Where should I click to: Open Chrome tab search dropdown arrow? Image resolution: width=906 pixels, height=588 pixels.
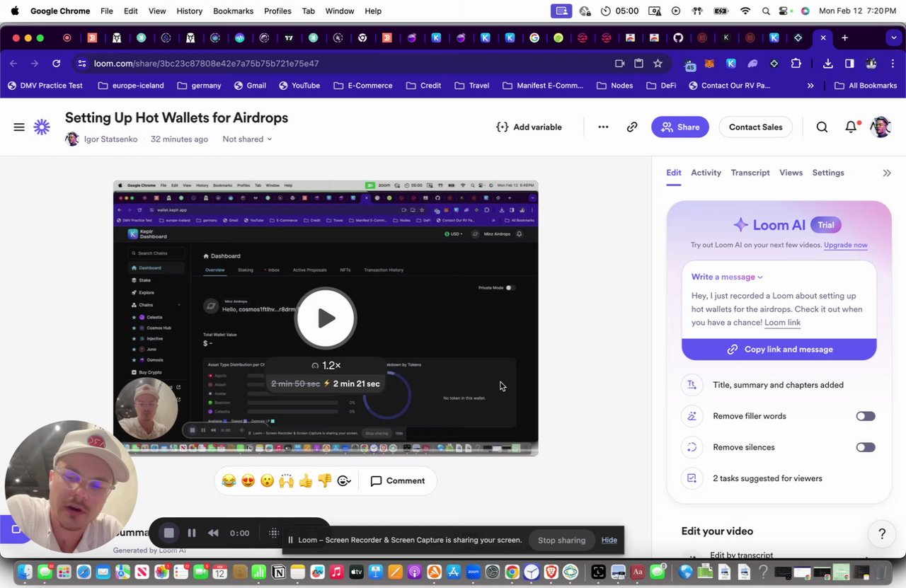coord(895,38)
